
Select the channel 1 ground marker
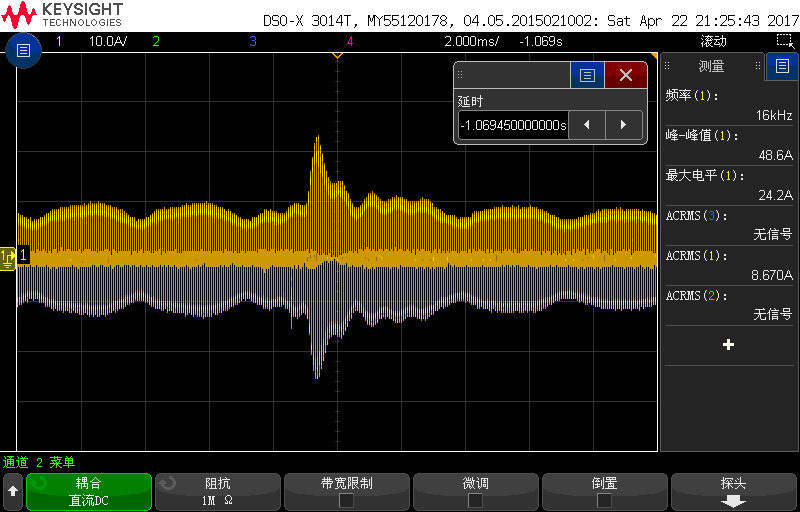click(8, 258)
